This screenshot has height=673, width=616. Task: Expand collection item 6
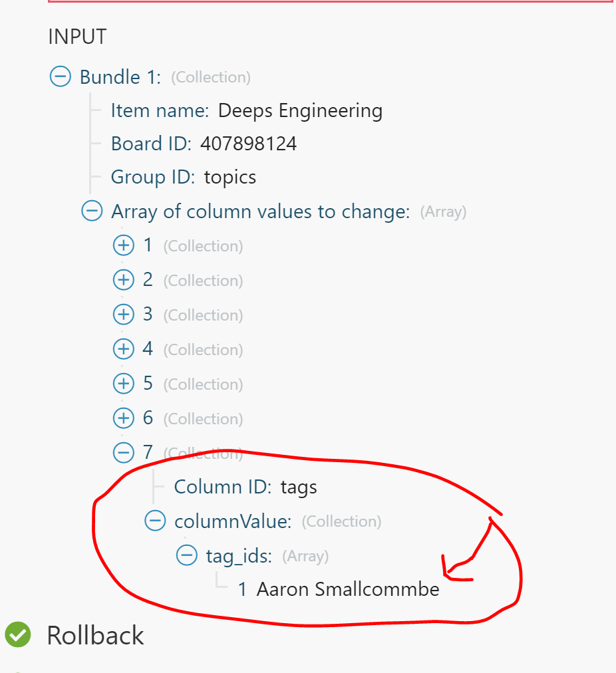(x=124, y=418)
